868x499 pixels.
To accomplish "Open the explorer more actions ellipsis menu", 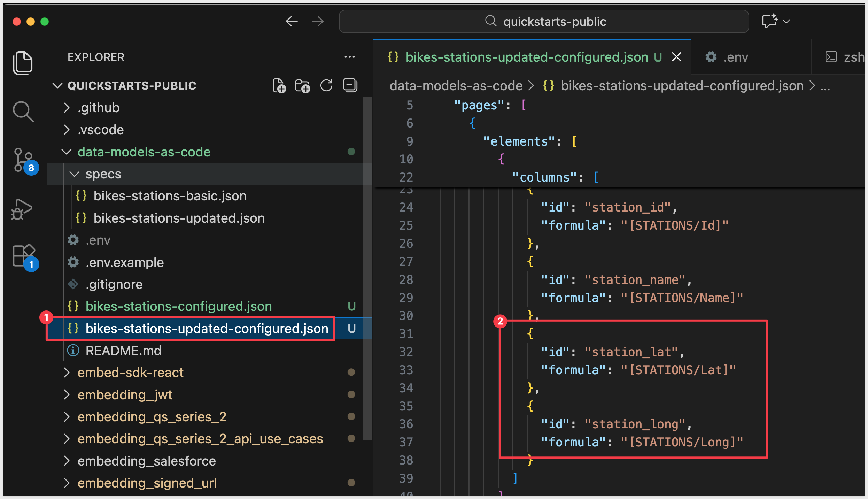I will [349, 57].
